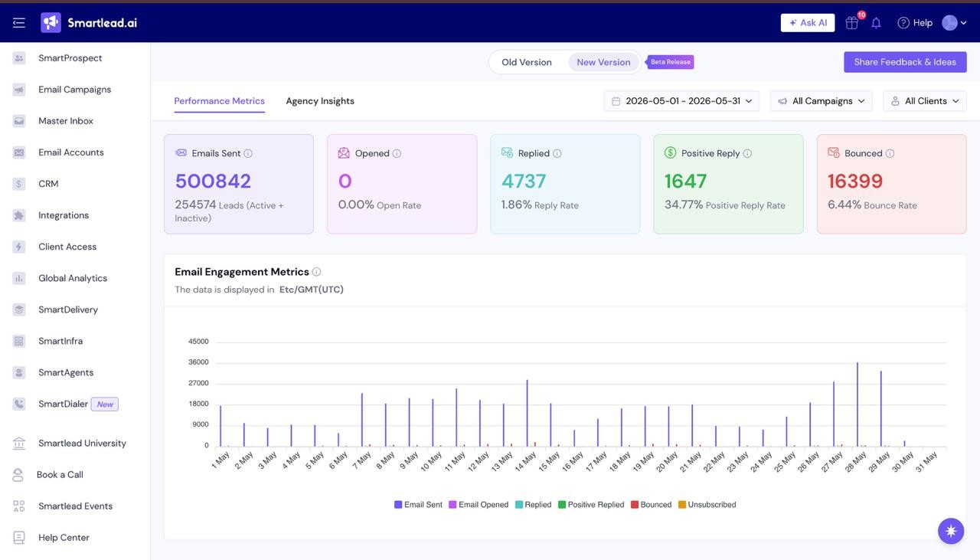Open the gift rewards icon

tap(851, 23)
